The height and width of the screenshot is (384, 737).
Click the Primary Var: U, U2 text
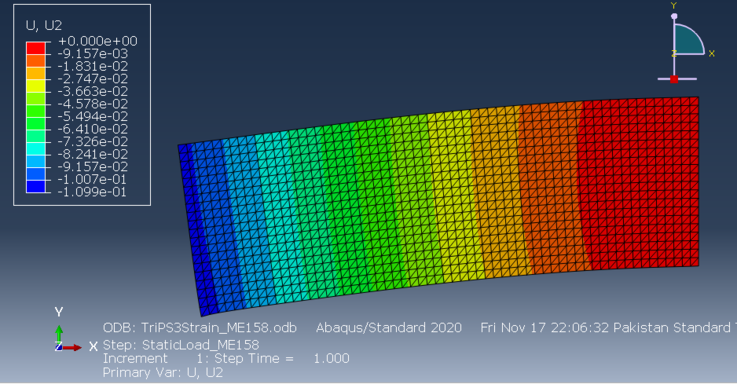pyautogui.click(x=163, y=373)
